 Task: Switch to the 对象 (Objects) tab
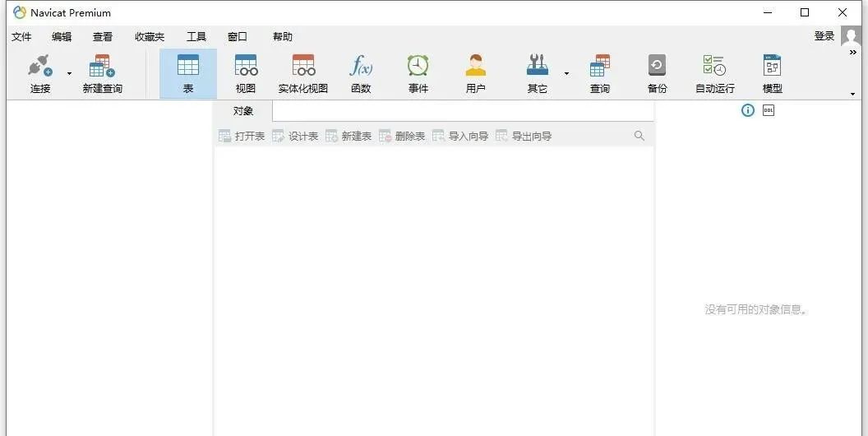pyautogui.click(x=243, y=111)
